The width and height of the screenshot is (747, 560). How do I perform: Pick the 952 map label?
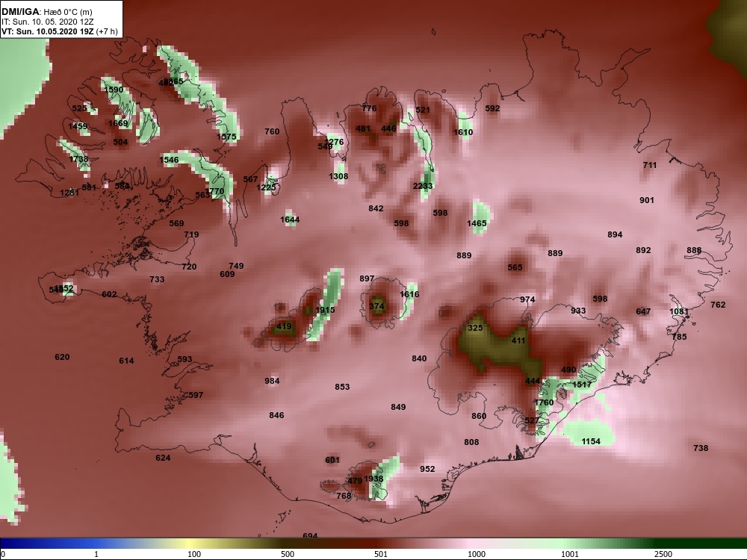(428, 469)
